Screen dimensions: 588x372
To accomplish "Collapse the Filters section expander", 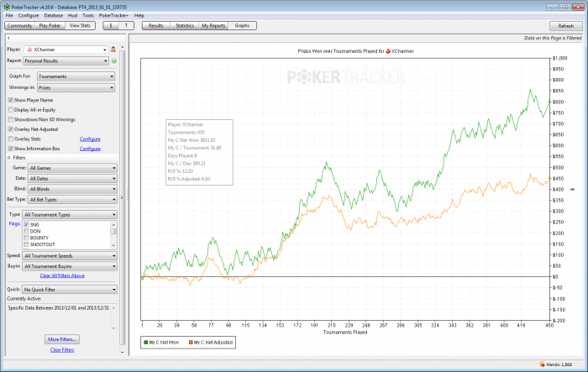I will [x=8, y=157].
